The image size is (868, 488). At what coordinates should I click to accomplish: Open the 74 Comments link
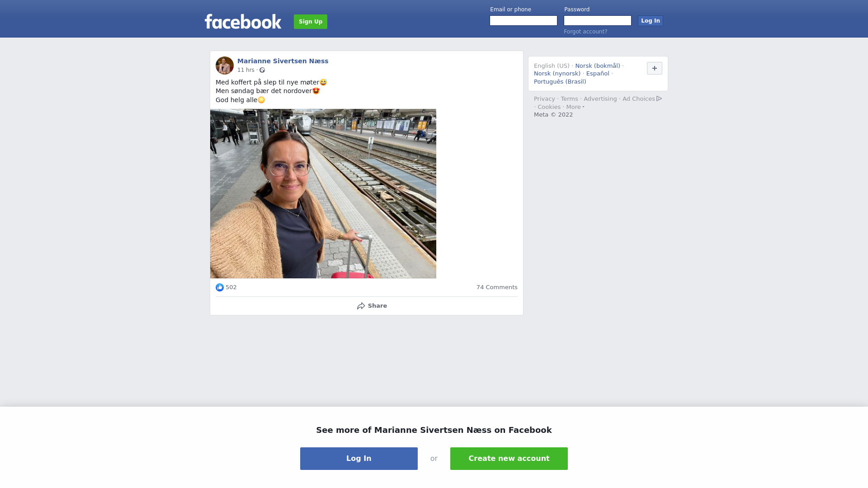click(497, 287)
